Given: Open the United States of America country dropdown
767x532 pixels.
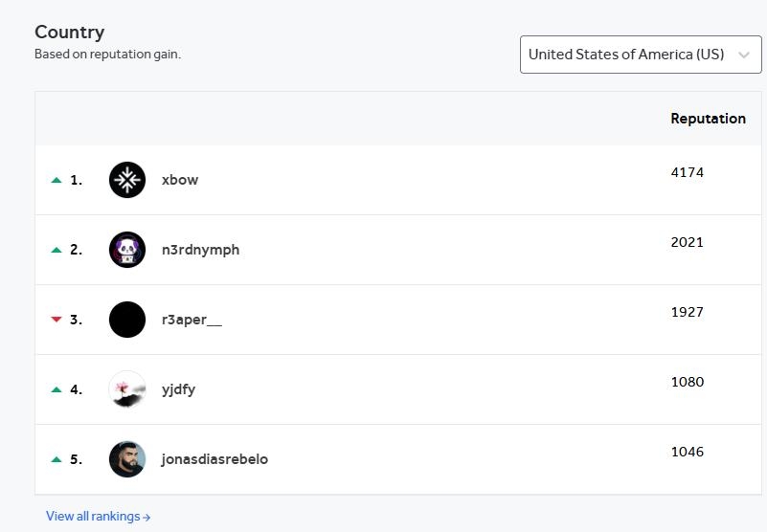Looking at the screenshot, I should 641,55.
